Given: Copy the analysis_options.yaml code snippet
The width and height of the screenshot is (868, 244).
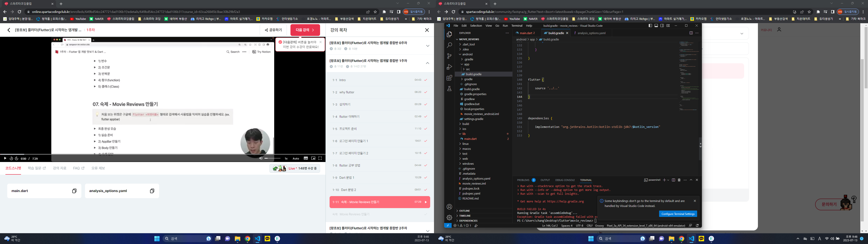Looking at the screenshot, I should [152, 191].
